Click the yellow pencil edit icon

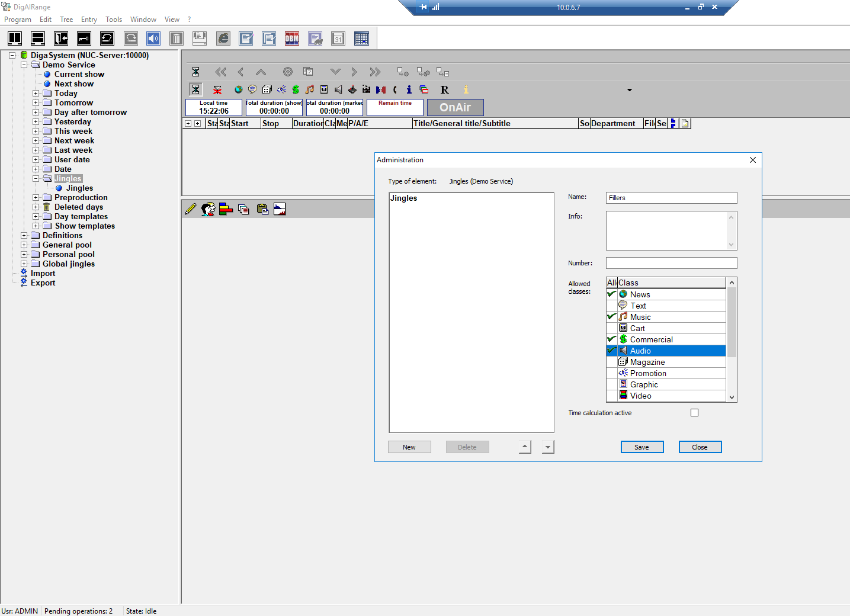pyautogui.click(x=190, y=209)
